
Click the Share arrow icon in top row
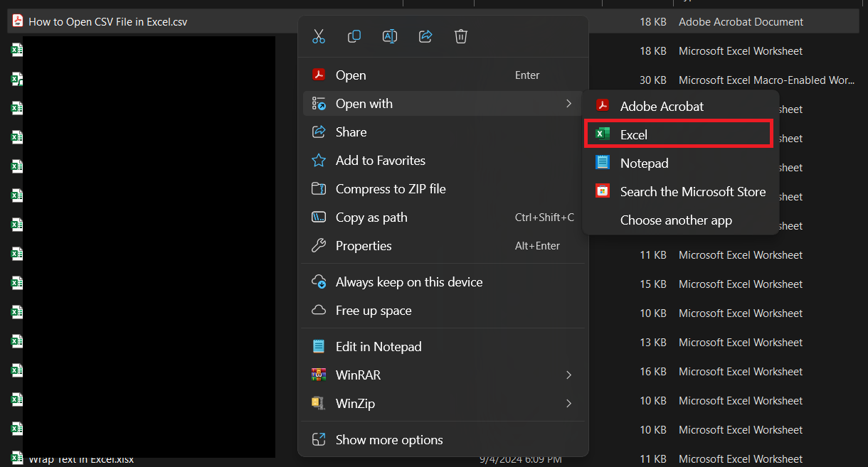tap(425, 36)
